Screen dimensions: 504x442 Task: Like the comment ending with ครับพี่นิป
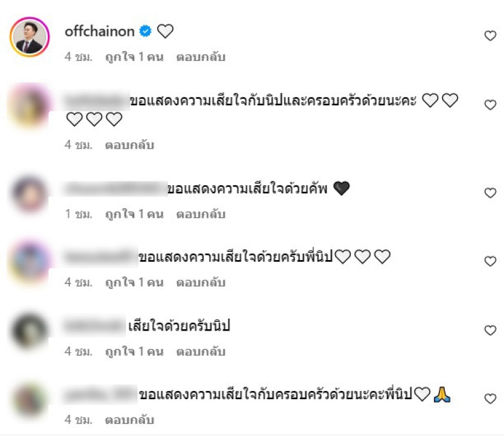click(x=490, y=261)
